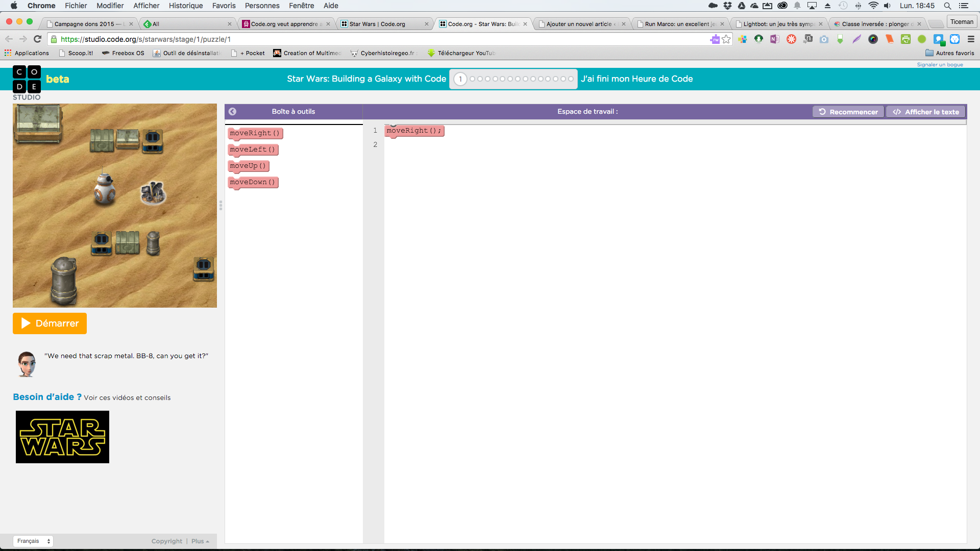Open the Autres favoris folder

[949, 53]
